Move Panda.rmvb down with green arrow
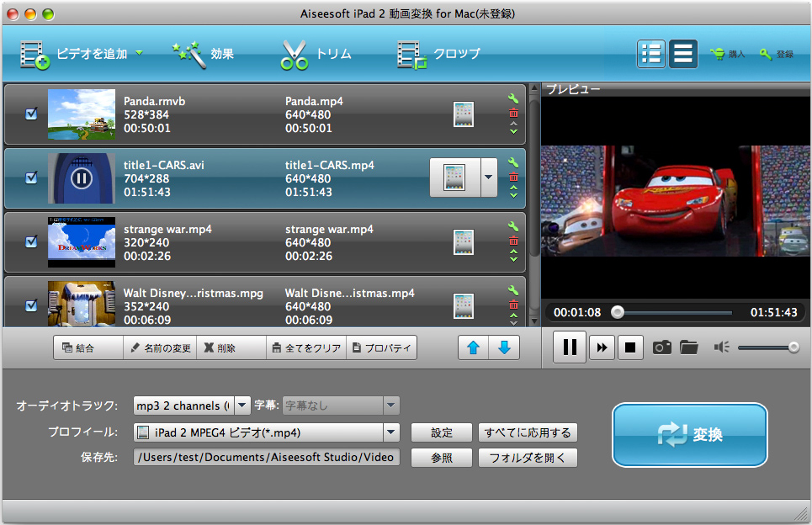The width and height of the screenshot is (812, 525). [x=513, y=131]
